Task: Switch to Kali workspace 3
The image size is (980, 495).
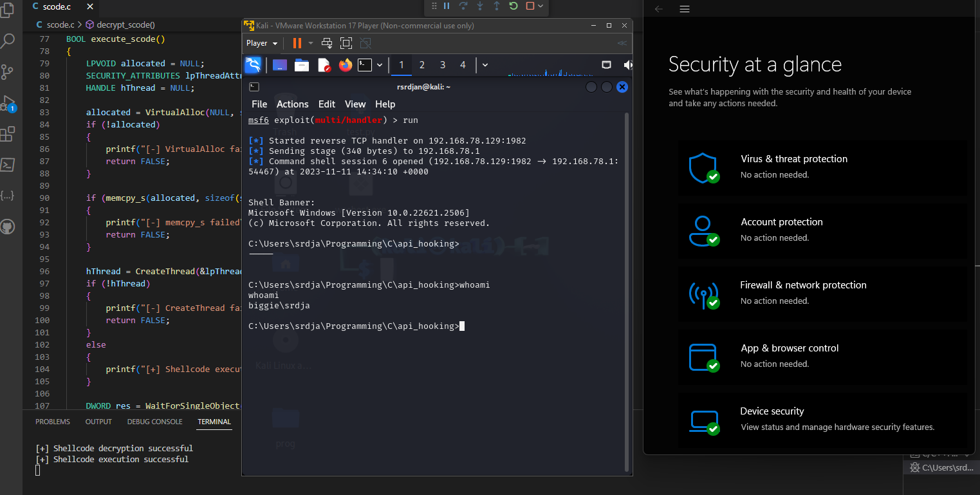Action: pos(443,64)
